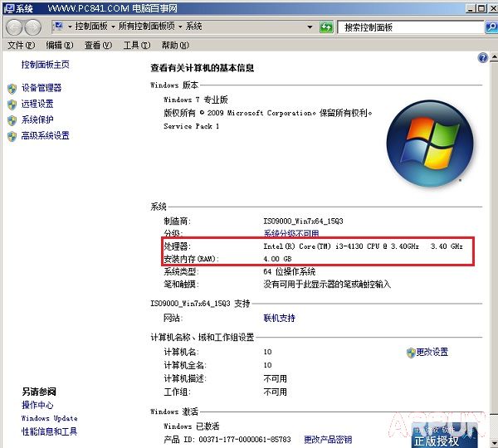Image resolution: width=498 pixels, height=448 pixels.
Task: Open the 控制面板主页 link in sidebar
Action: [x=45, y=65]
